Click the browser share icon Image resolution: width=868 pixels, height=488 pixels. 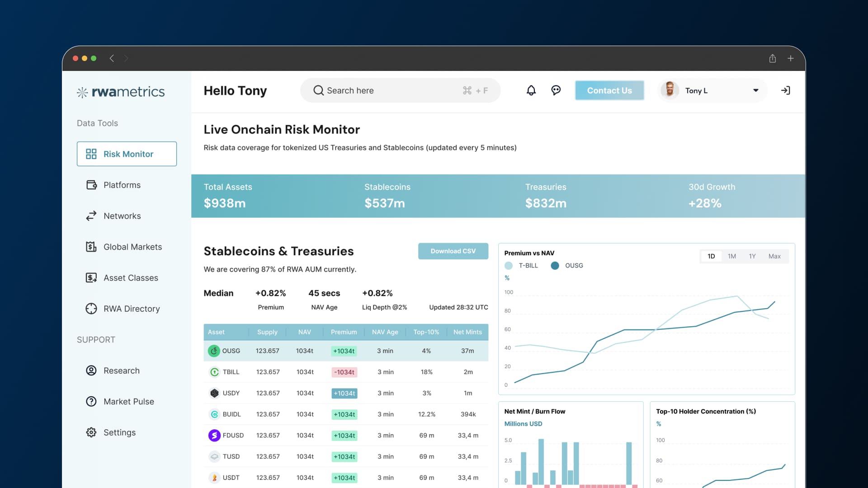tap(773, 58)
